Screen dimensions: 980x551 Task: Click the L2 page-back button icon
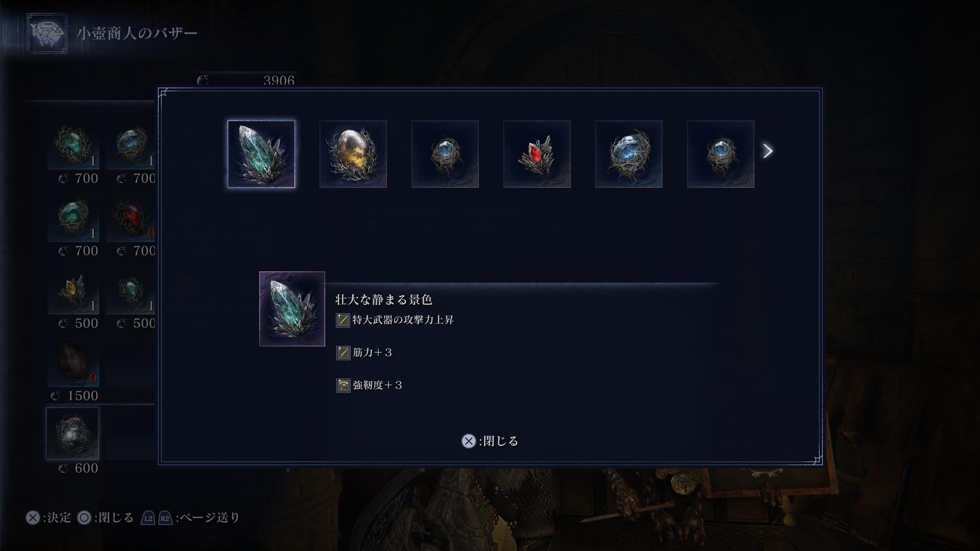(148, 518)
